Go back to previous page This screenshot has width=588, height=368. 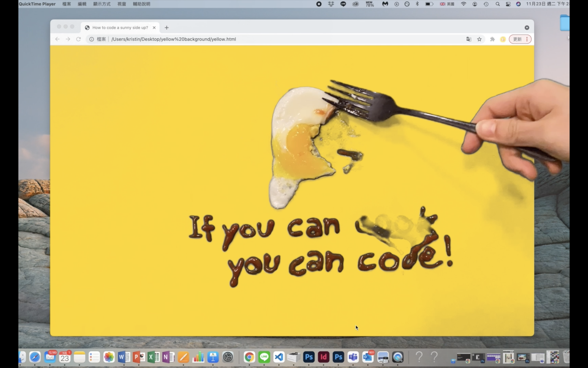click(57, 39)
